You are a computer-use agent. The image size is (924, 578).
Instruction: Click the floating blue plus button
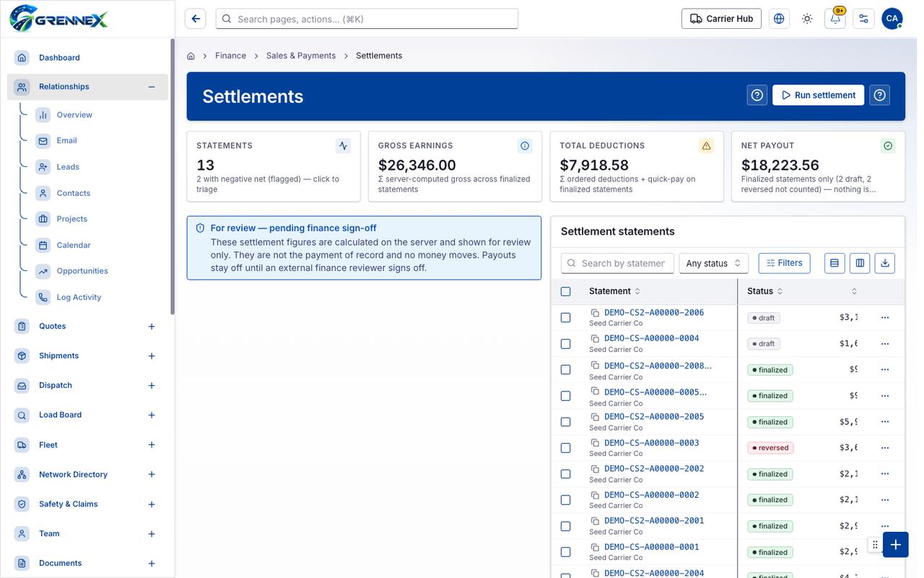tap(895, 545)
